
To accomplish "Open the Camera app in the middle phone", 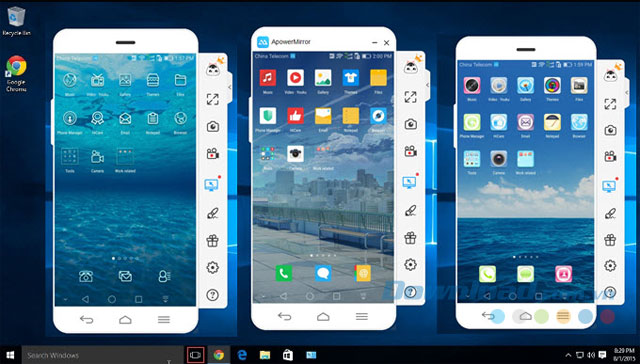I will pyautogui.click(x=295, y=154).
